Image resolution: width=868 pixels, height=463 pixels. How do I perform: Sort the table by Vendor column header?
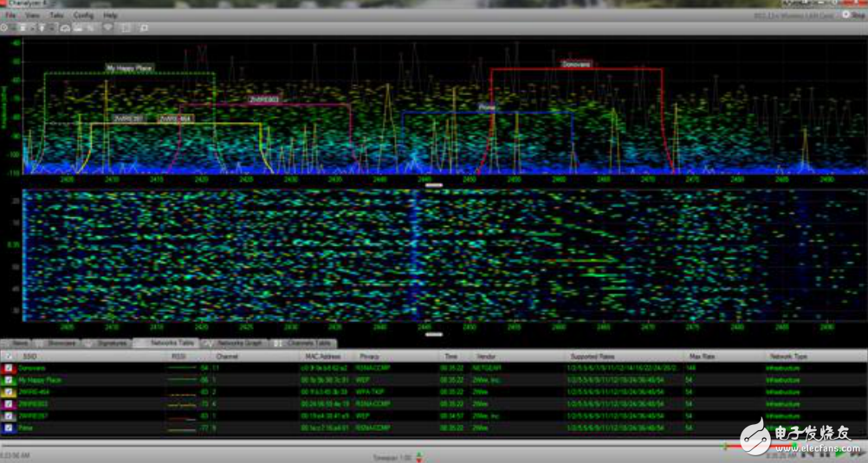[485, 357]
